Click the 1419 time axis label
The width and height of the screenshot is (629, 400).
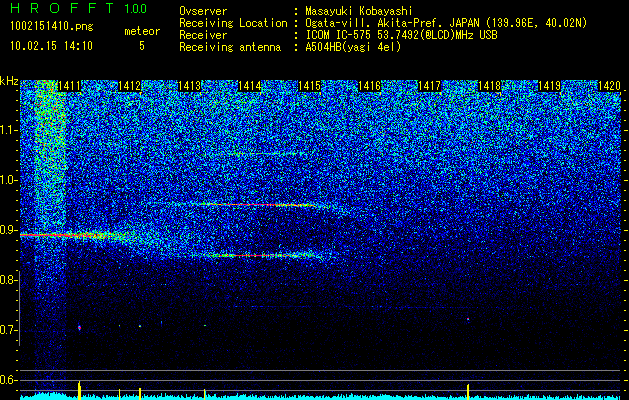click(x=549, y=86)
